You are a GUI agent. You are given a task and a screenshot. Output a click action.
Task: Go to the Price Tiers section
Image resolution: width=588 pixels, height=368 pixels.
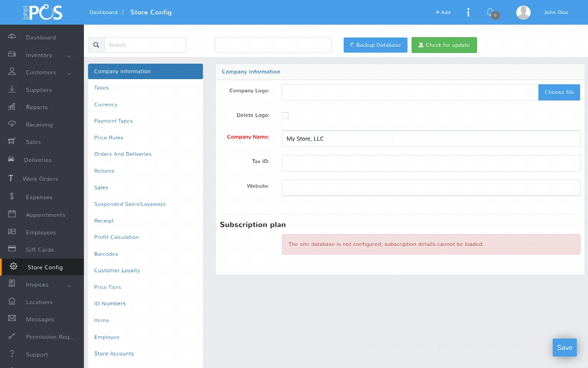(x=108, y=287)
